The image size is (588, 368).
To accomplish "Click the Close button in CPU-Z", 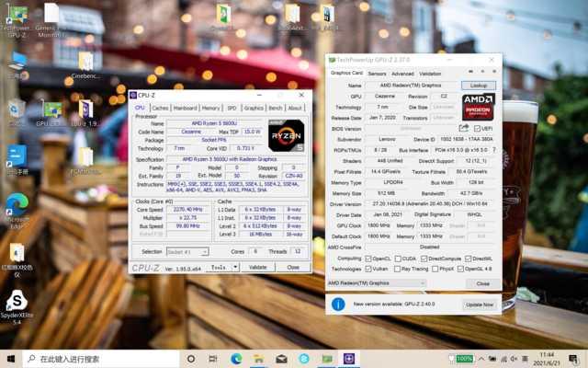I will click(x=293, y=268).
